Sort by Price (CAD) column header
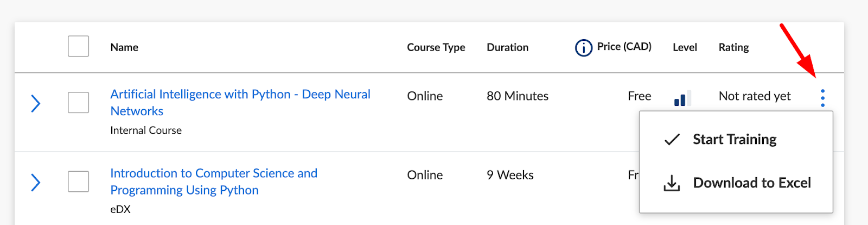This screenshot has height=225, width=868. (x=624, y=47)
